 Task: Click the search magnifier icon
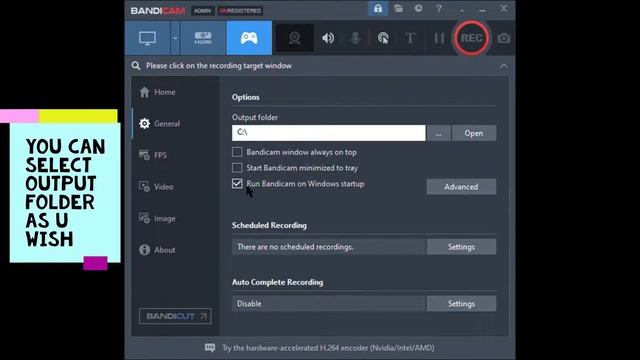coord(136,66)
